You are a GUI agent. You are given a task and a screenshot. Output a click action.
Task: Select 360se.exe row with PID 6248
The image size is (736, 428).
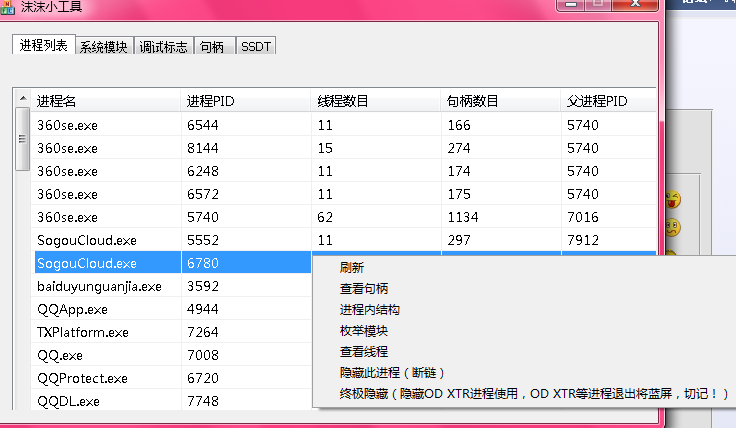tap(343, 171)
